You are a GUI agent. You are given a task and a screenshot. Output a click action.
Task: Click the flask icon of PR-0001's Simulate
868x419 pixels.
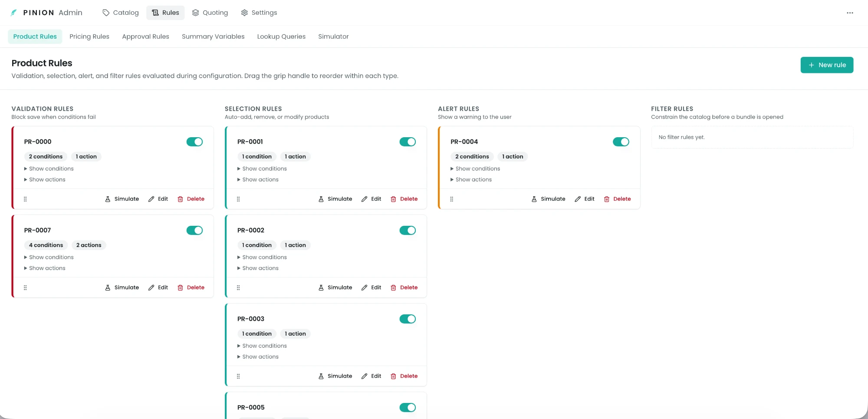(321, 199)
